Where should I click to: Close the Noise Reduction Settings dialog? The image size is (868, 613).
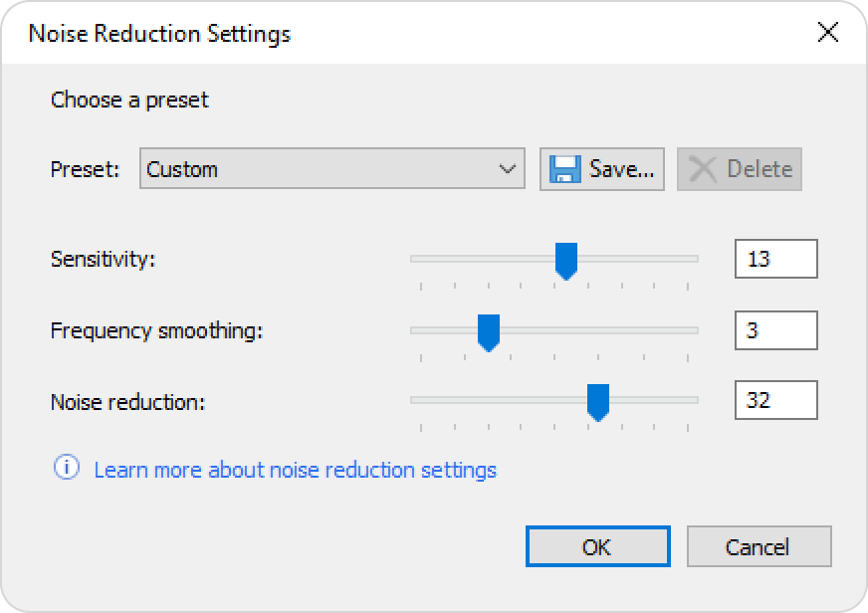(827, 32)
